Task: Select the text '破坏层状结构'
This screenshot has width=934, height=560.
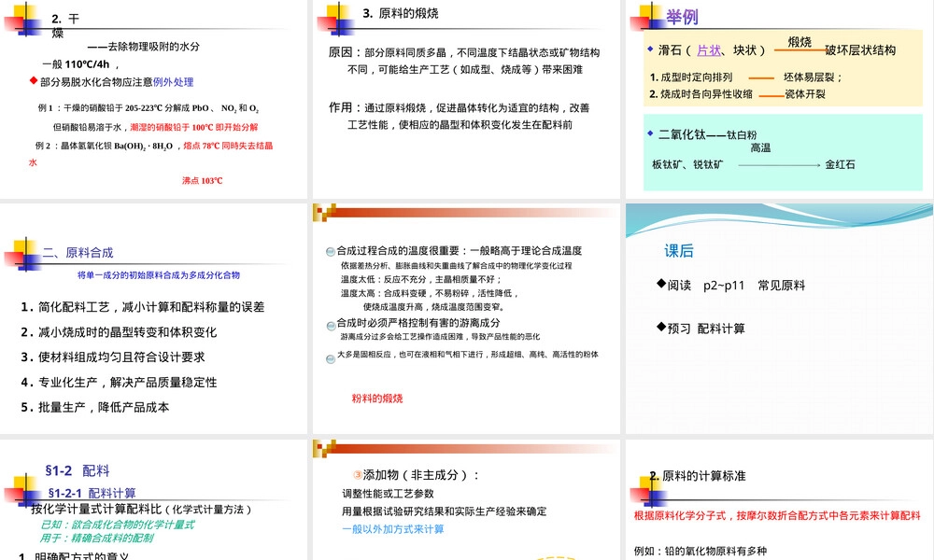Action: 861,50
